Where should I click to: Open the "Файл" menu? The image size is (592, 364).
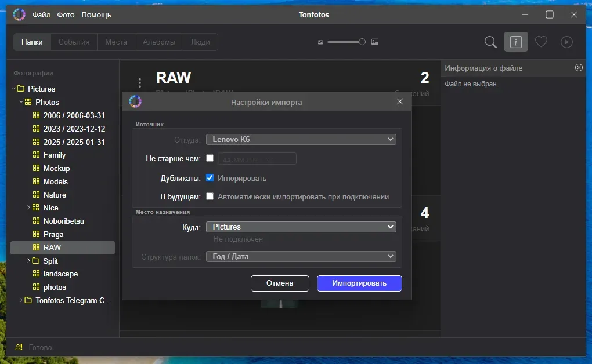[41, 14]
